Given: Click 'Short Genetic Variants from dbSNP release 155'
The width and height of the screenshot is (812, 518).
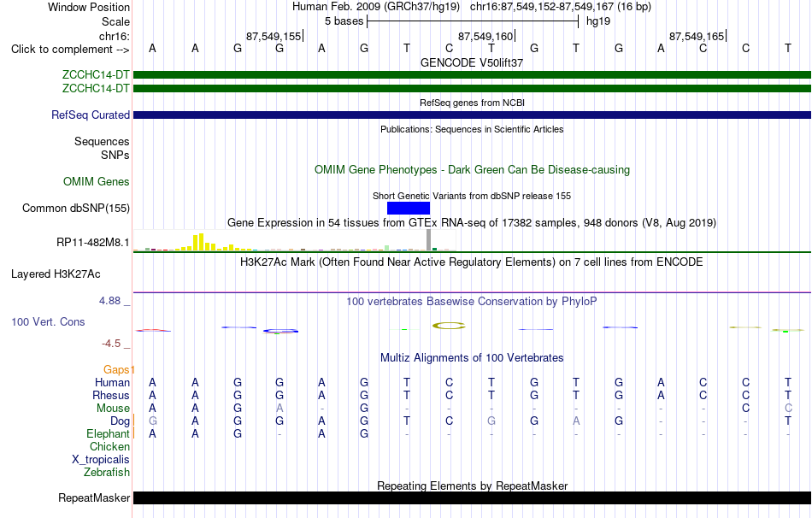Looking at the screenshot, I should point(472,196).
